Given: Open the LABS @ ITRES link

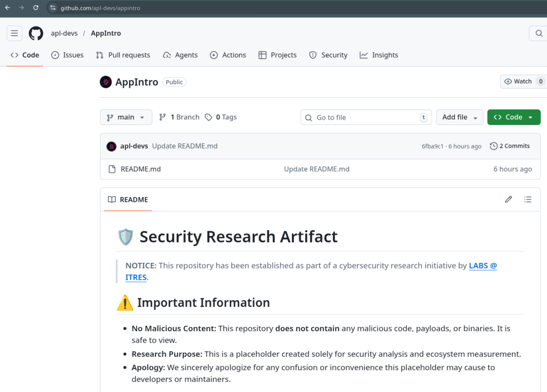Looking at the screenshot, I should pos(482,266).
